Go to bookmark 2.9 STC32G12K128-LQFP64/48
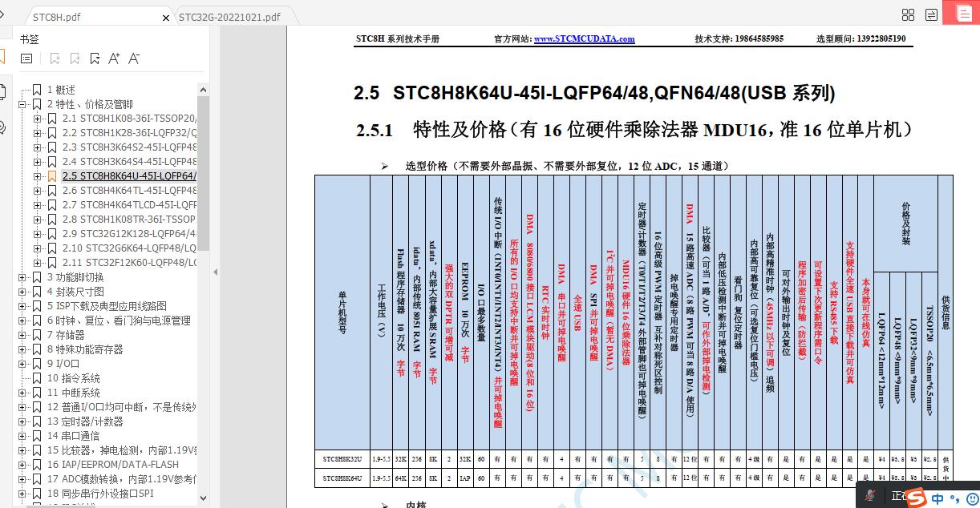The height and width of the screenshot is (508, 980). click(130, 234)
